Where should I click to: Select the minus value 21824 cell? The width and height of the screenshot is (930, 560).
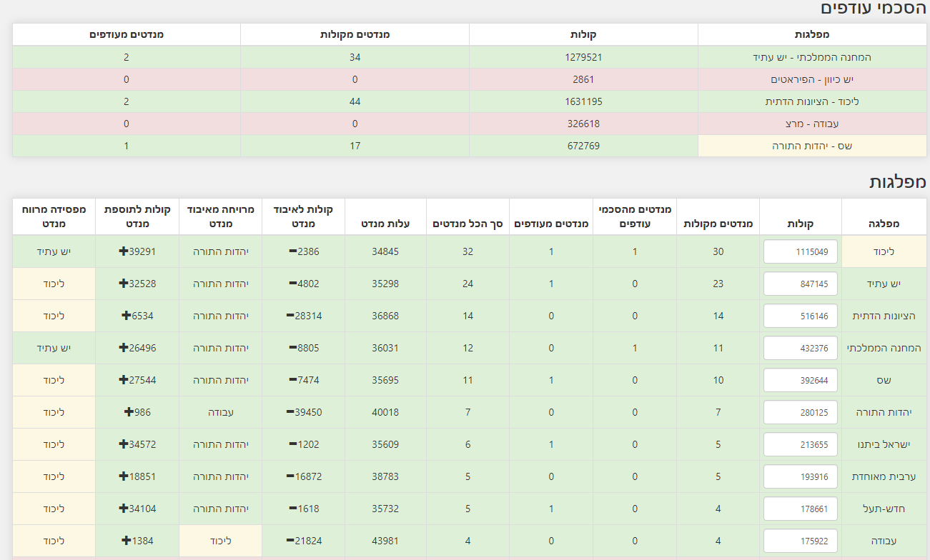click(304, 541)
